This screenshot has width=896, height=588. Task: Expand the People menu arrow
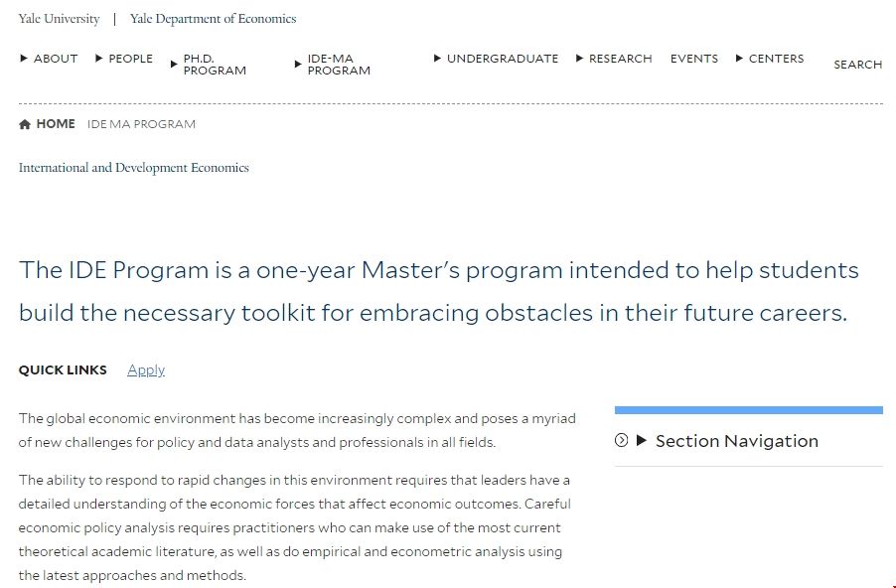[99, 59]
